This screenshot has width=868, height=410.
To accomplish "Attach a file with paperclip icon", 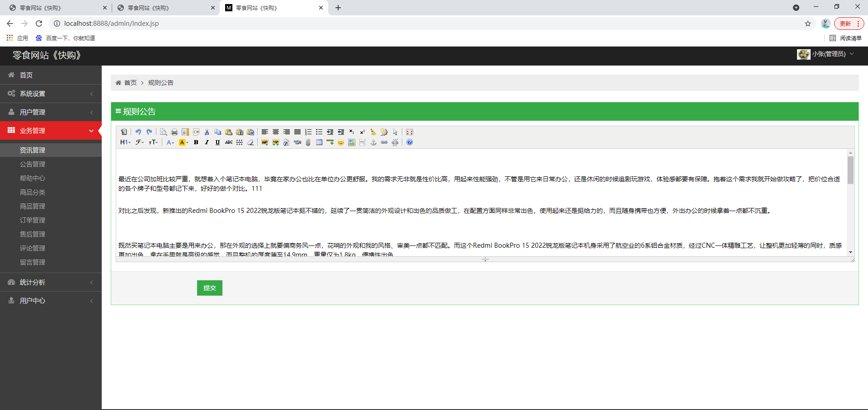I will point(308,142).
